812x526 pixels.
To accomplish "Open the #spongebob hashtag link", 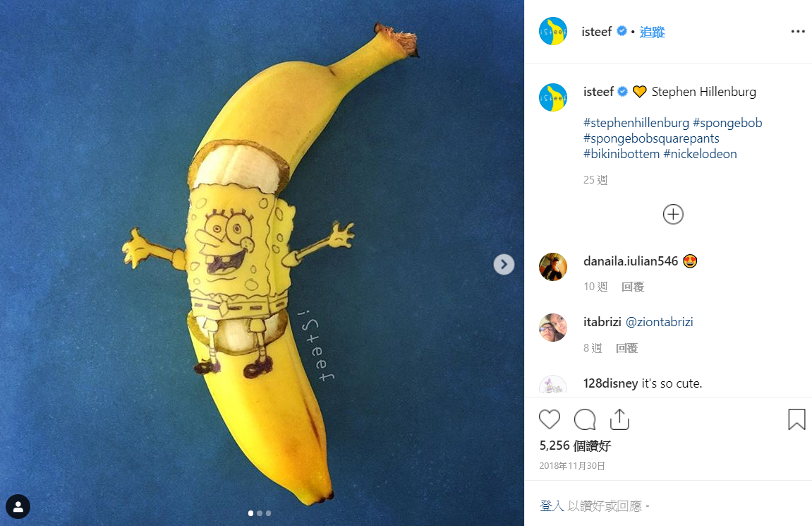I will 727,123.
